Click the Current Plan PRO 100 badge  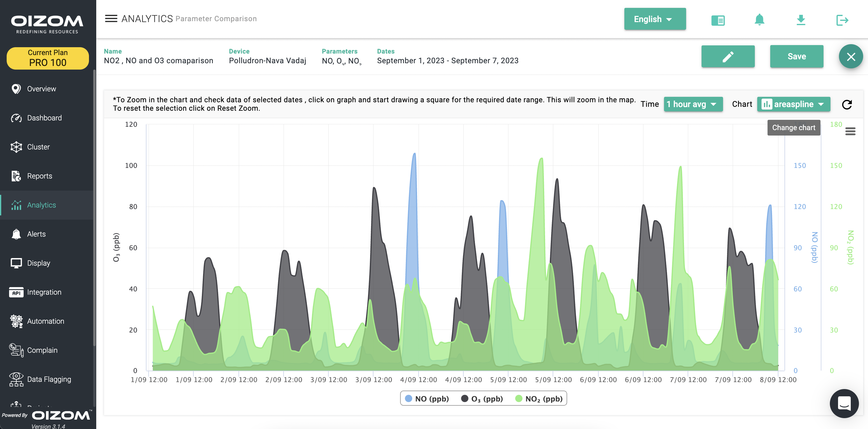48,58
